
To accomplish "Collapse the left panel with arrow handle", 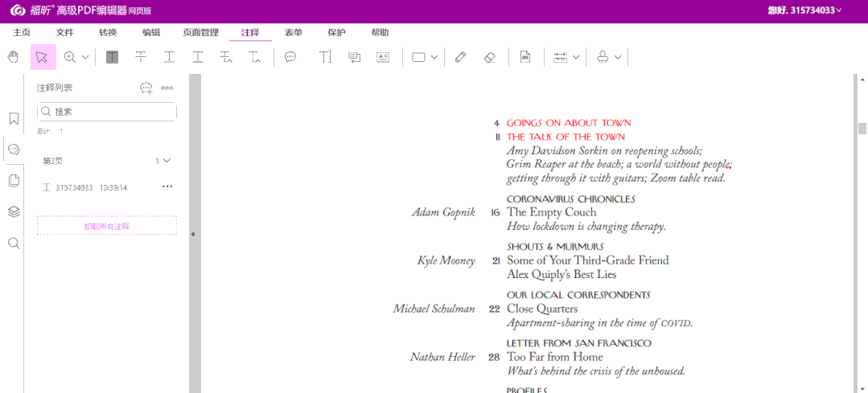I will [x=192, y=234].
